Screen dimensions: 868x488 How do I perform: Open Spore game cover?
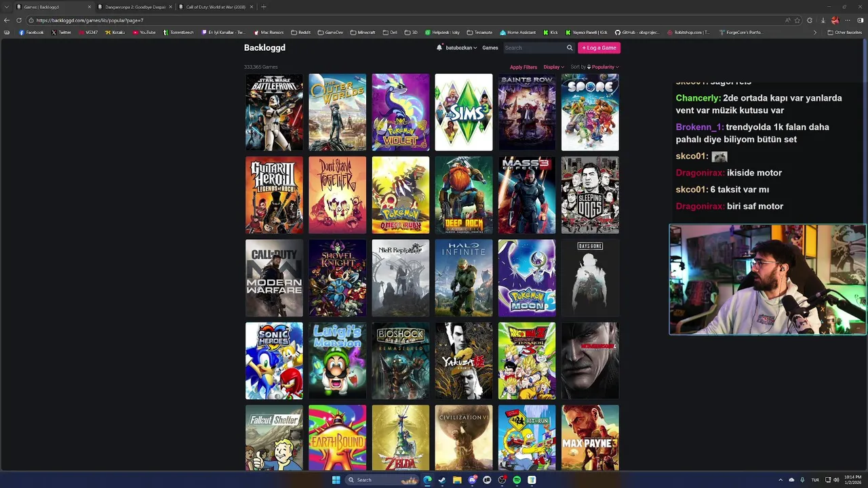click(590, 113)
